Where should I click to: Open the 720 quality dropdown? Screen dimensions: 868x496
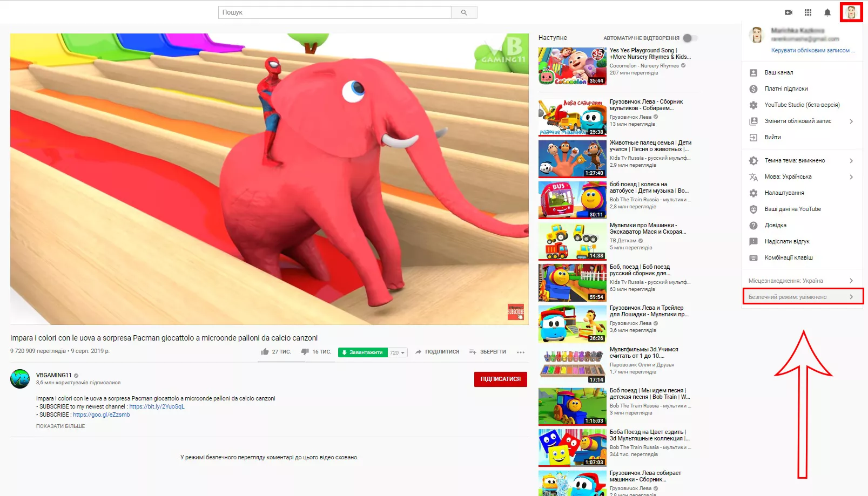coord(398,352)
